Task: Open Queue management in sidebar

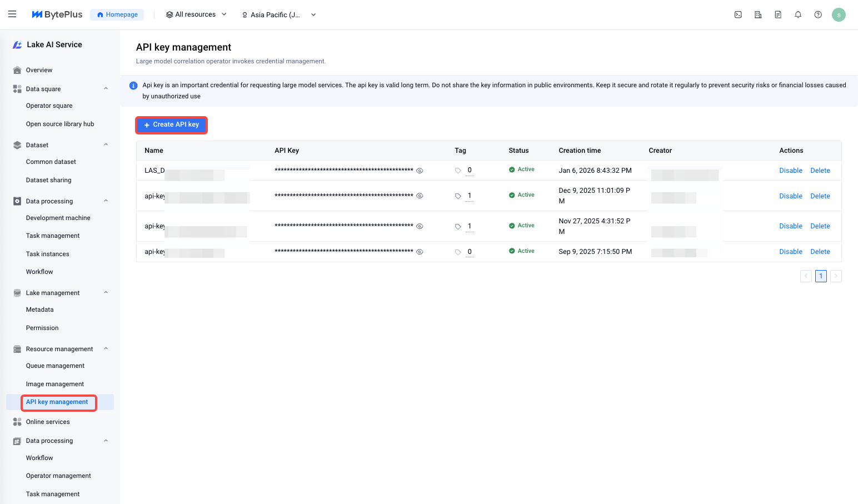Action: (55, 366)
